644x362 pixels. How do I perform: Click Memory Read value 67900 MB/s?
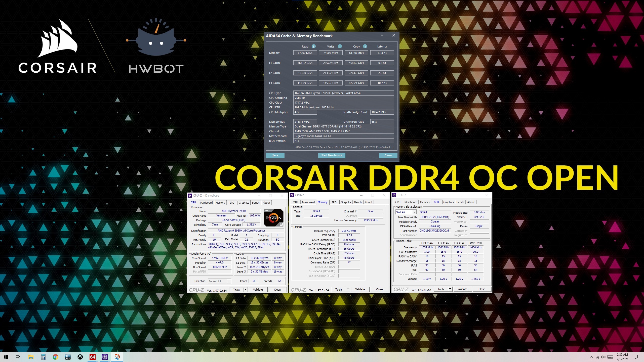[305, 53]
